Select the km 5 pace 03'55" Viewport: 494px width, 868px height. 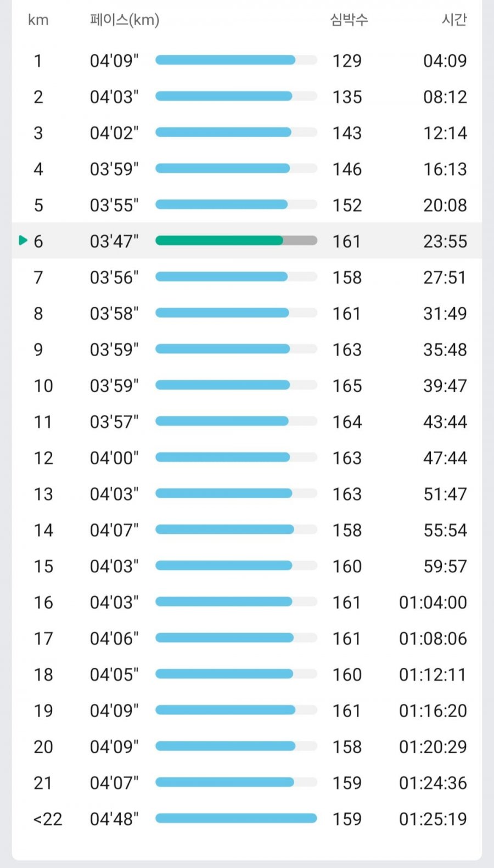tap(114, 205)
